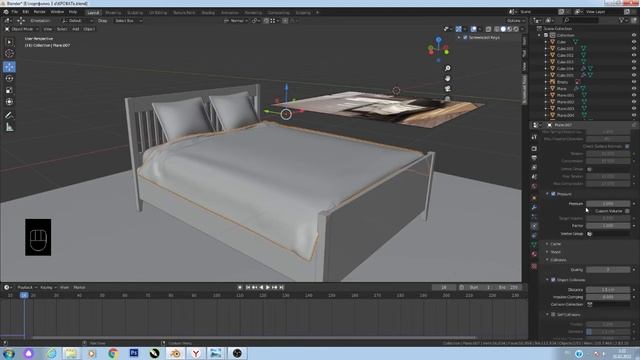Expand the Shape panel
This screenshot has height=360, width=640.
coord(547,252)
